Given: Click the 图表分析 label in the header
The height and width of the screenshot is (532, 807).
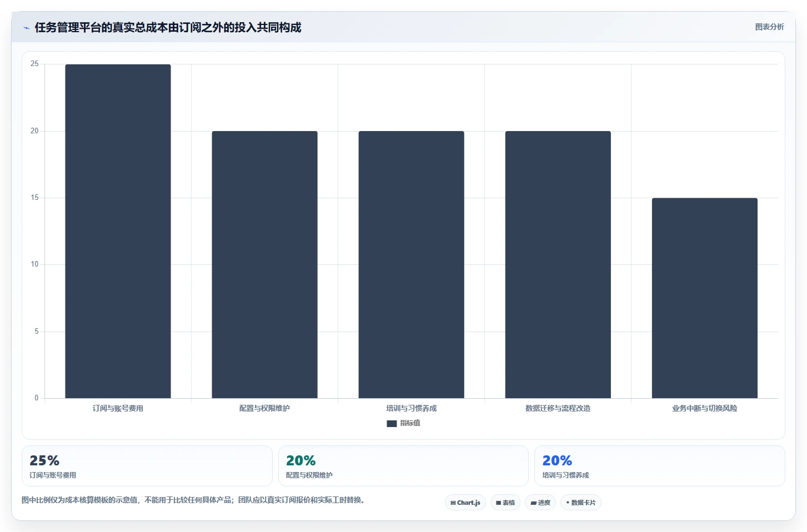Looking at the screenshot, I should click(769, 27).
